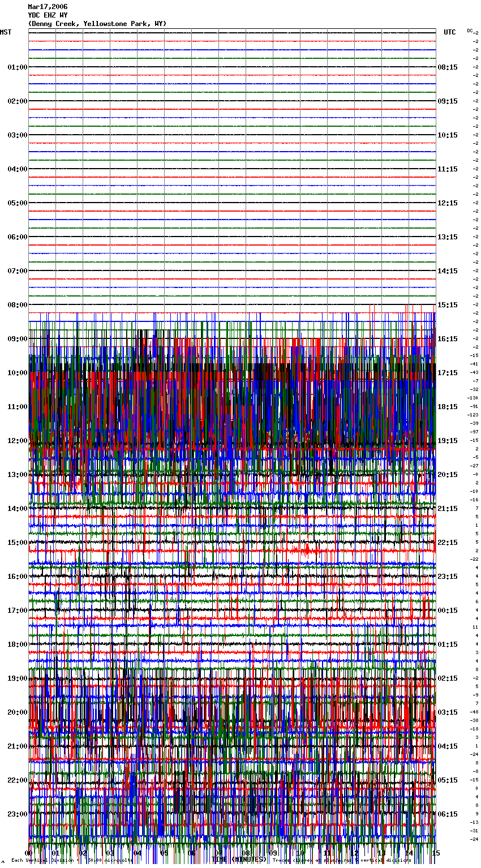481x868 pixels.
Task: Click the Each Vertical Division scale note
Action: point(72,861)
